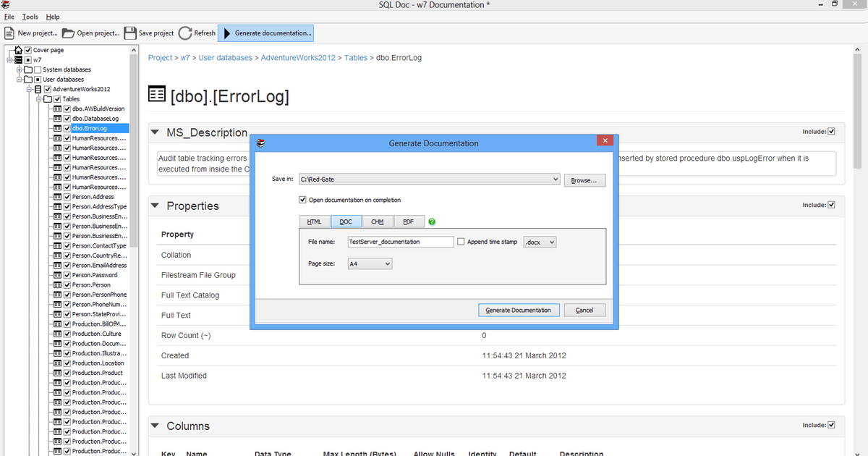Click the table icon beside Person.Password
The image size is (868, 456).
click(x=57, y=275)
